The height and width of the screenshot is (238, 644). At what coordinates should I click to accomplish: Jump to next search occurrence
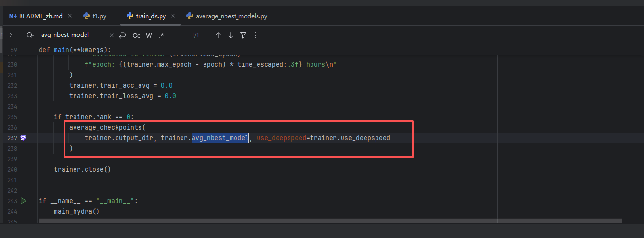231,35
